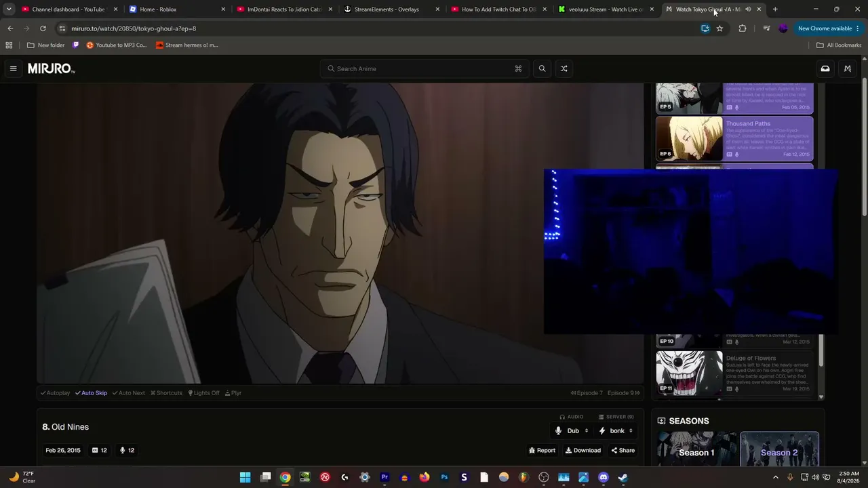Switch to ImDontai Reacts YouTube tab
868x488 pixels.
point(284,9)
